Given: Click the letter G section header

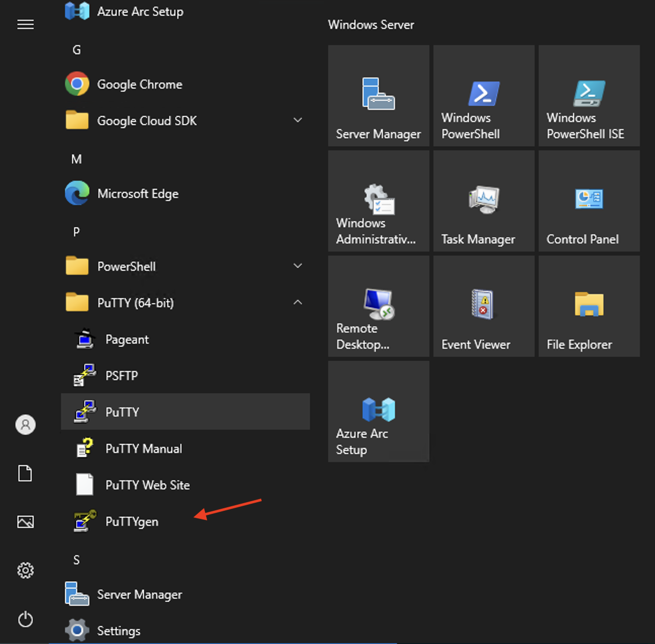Looking at the screenshot, I should (77, 50).
